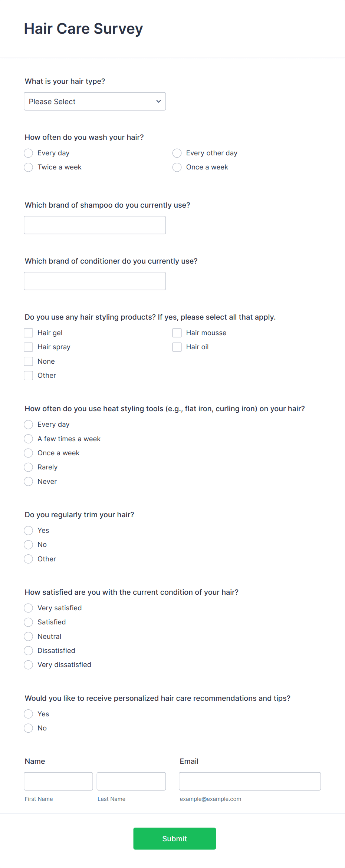The width and height of the screenshot is (345, 868).
Task: Check the 'Hair mousse' styling product
Action: click(177, 333)
